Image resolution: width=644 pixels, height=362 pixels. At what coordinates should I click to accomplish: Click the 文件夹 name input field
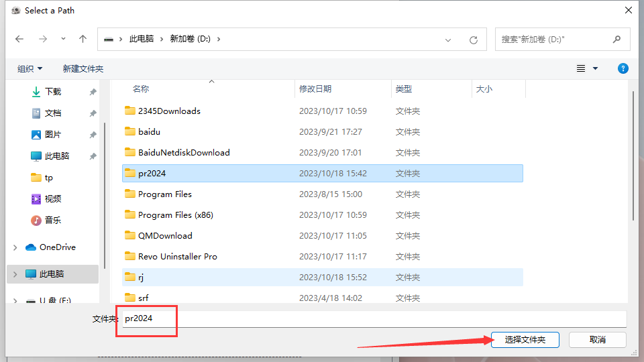click(374, 319)
